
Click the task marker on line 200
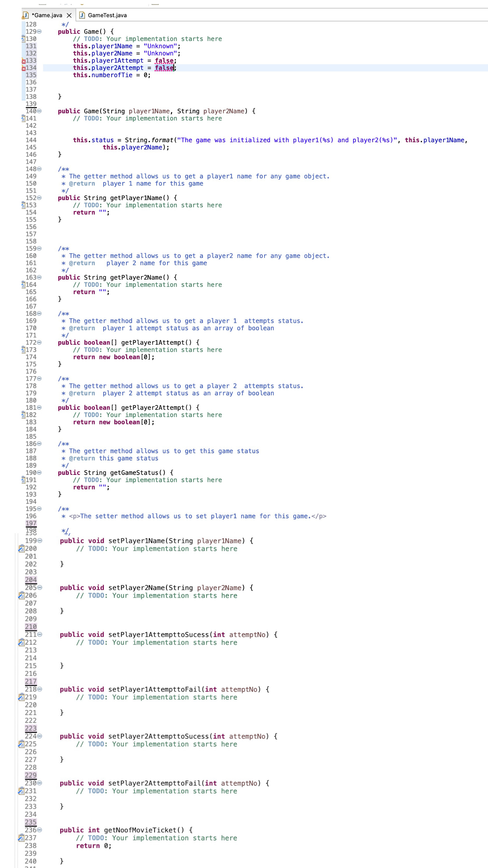21,549
